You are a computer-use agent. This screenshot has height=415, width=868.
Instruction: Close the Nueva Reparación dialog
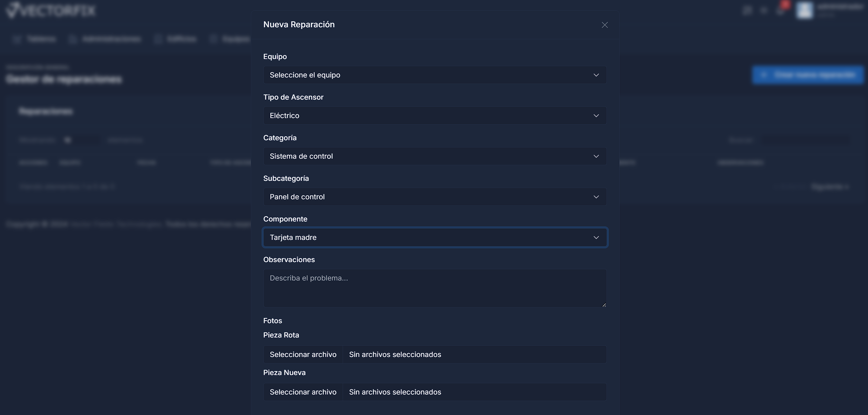[604, 25]
